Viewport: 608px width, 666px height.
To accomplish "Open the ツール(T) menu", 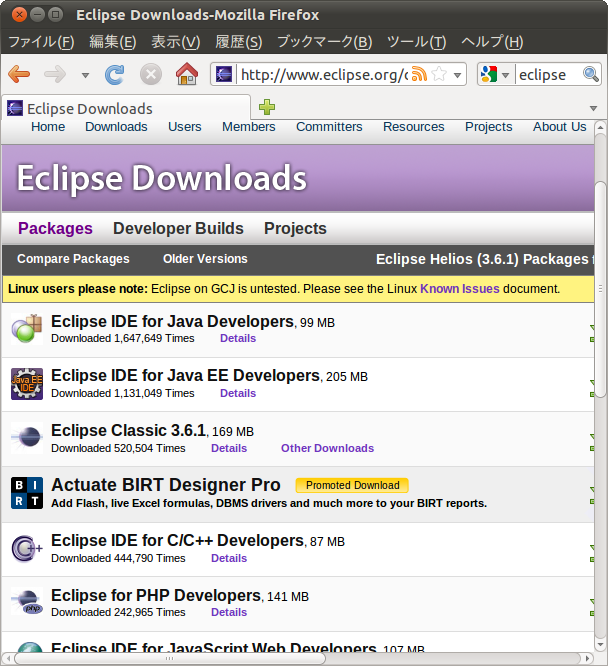I will (416, 42).
